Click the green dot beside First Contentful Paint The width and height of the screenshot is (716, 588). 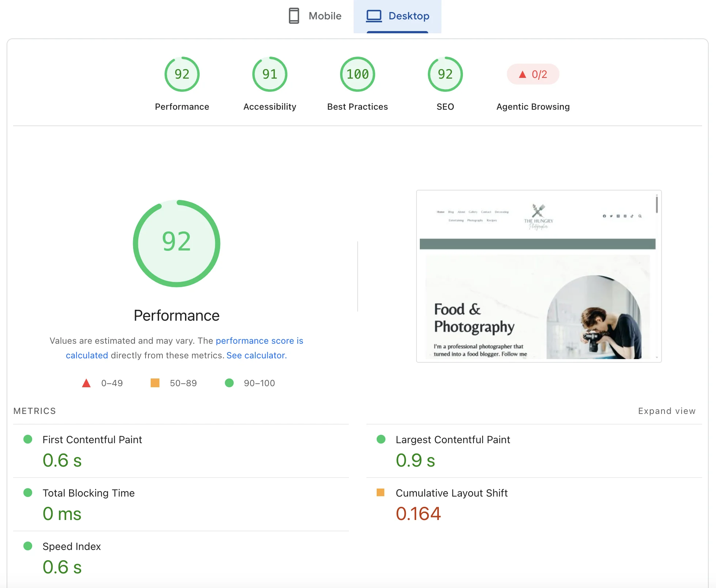[x=28, y=439]
